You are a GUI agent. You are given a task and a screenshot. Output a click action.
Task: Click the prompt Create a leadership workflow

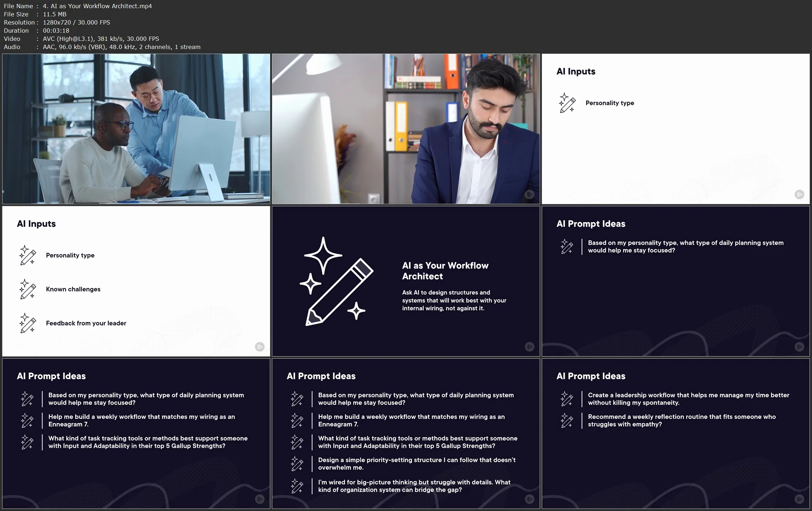point(688,399)
